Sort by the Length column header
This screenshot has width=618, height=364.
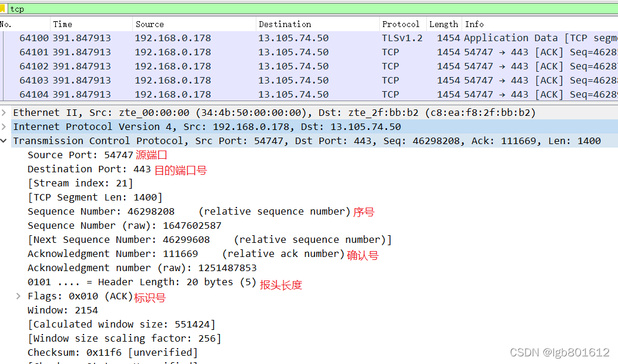point(444,24)
